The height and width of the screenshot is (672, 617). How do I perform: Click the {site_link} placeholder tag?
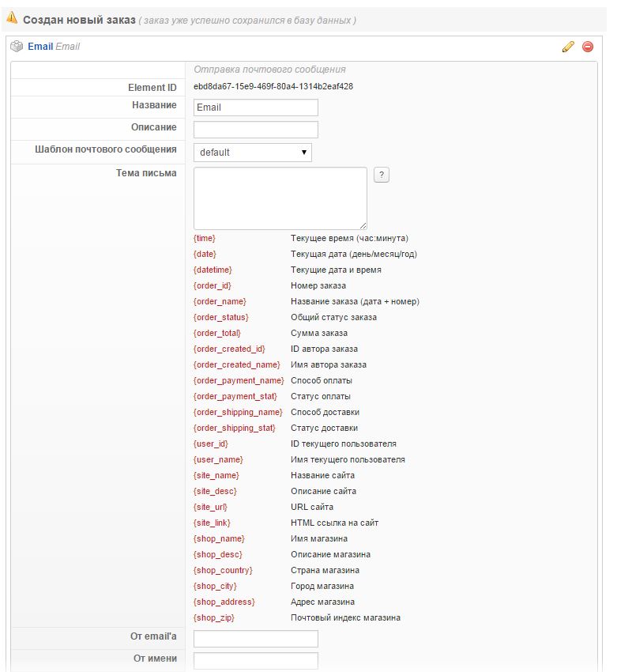(212, 523)
